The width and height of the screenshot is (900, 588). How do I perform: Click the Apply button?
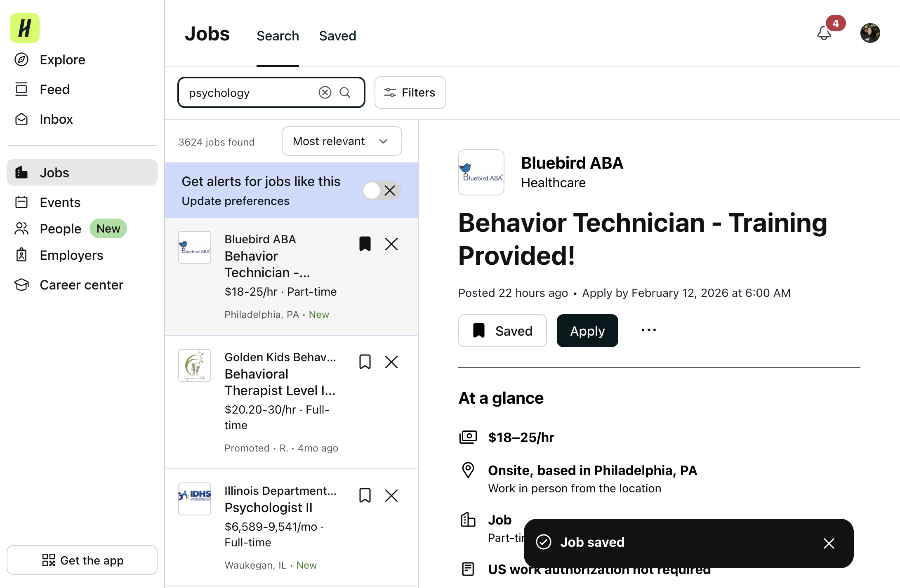click(587, 331)
